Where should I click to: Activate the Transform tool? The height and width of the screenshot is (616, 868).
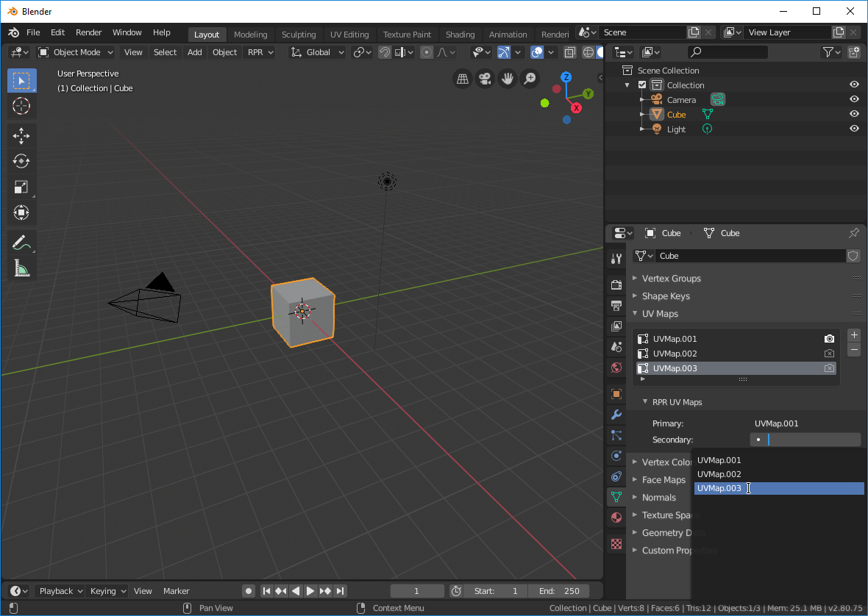click(x=21, y=212)
